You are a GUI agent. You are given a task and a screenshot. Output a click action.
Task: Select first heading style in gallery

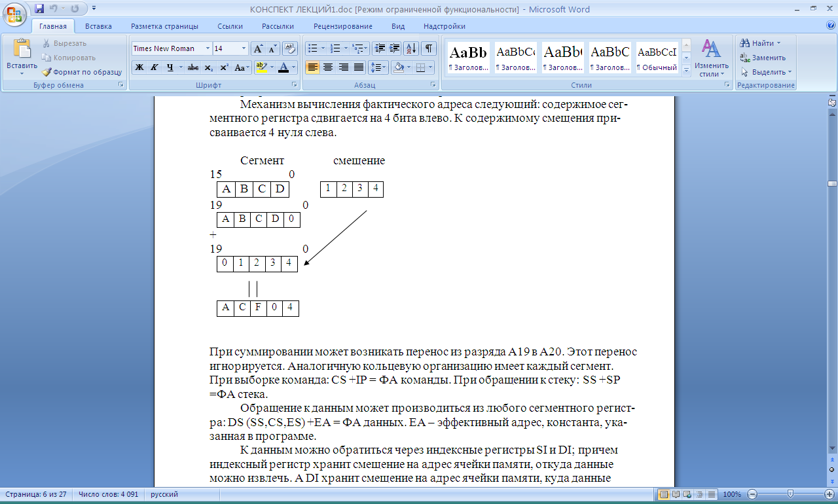click(468, 58)
